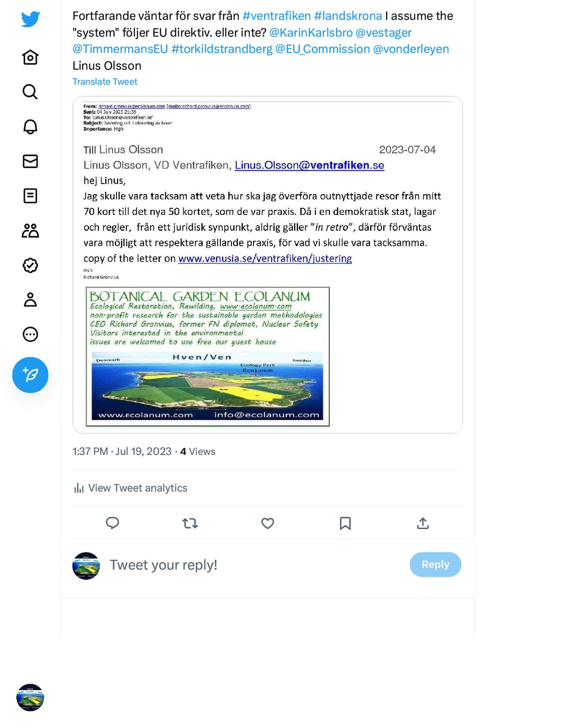
Task: Open the Explore search icon
Action: [x=30, y=92]
